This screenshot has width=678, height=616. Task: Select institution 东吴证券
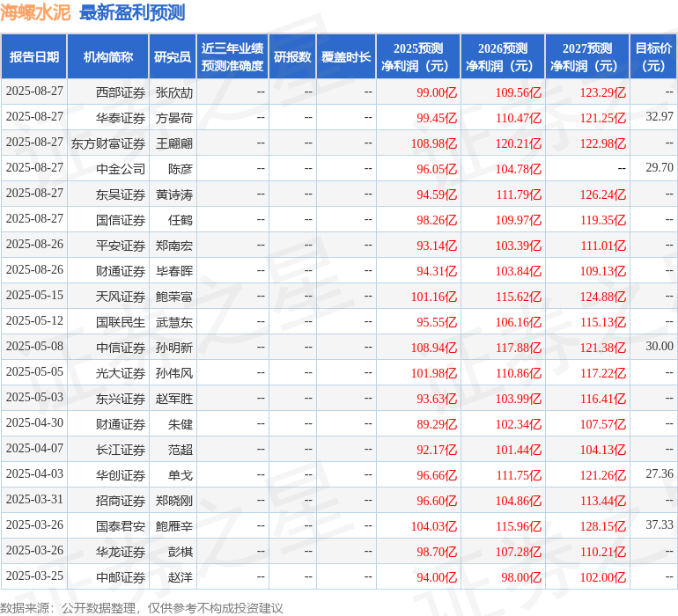pos(121,194)
